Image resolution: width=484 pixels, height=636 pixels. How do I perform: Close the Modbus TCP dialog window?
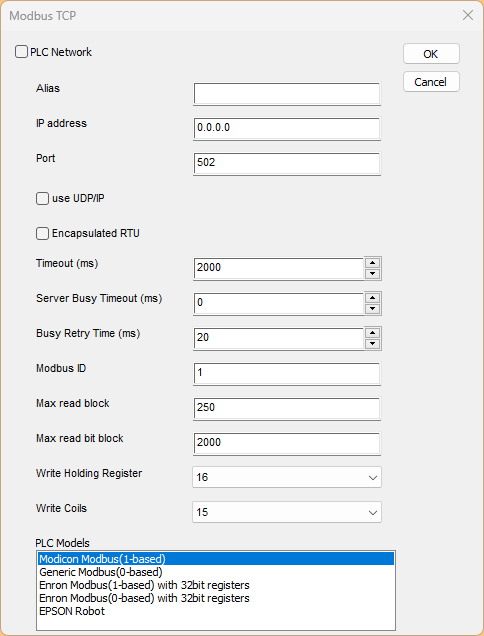[468, 15]
